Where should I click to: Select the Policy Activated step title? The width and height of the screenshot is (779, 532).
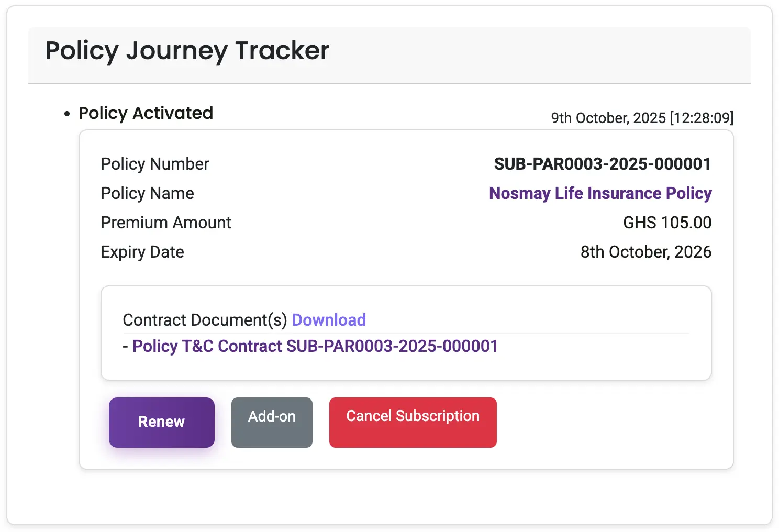(146, 113)
